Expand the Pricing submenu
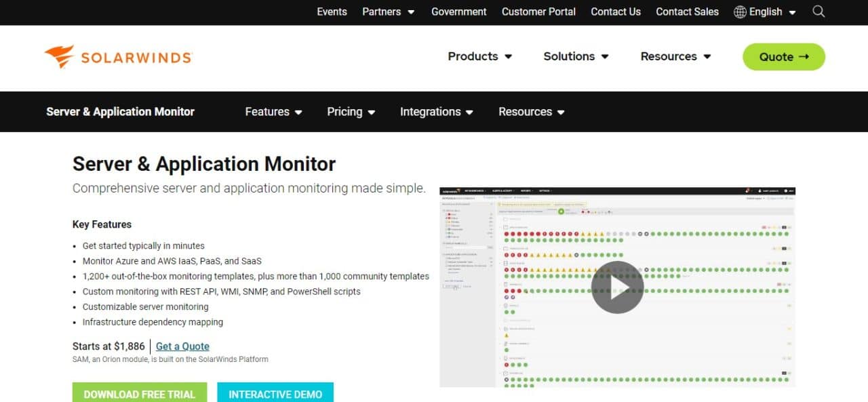This screenshot has height=402, width=868. point(351,112)
